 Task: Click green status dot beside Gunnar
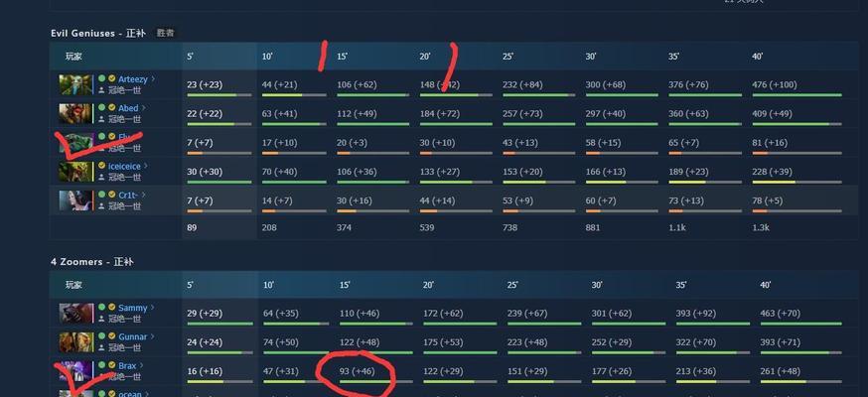[x=102, y=336]
